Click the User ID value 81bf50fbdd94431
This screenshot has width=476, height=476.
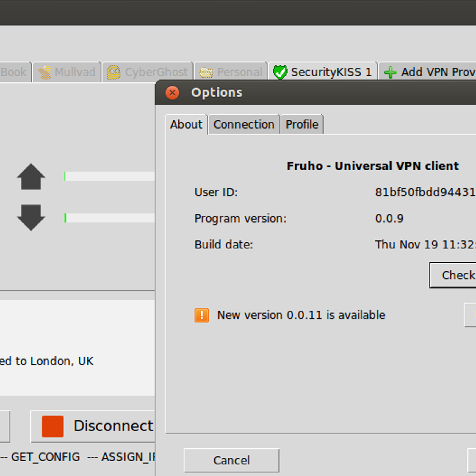coord(425,192)
